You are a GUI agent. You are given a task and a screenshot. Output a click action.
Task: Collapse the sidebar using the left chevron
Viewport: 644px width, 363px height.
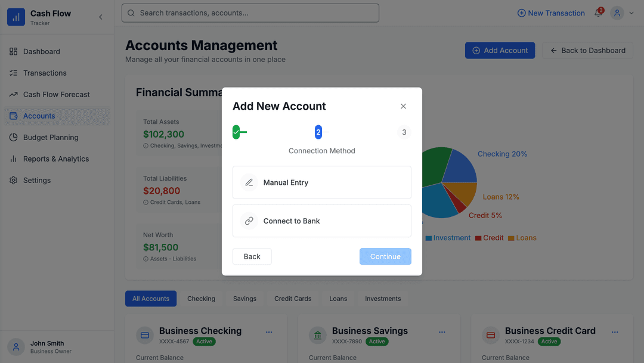pos(100,17)
